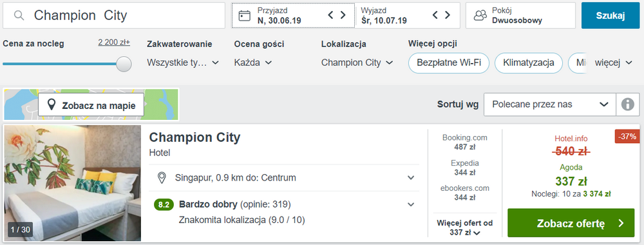Click the map pin icon
The image size is (644, 245).
[x=52, y=105]
